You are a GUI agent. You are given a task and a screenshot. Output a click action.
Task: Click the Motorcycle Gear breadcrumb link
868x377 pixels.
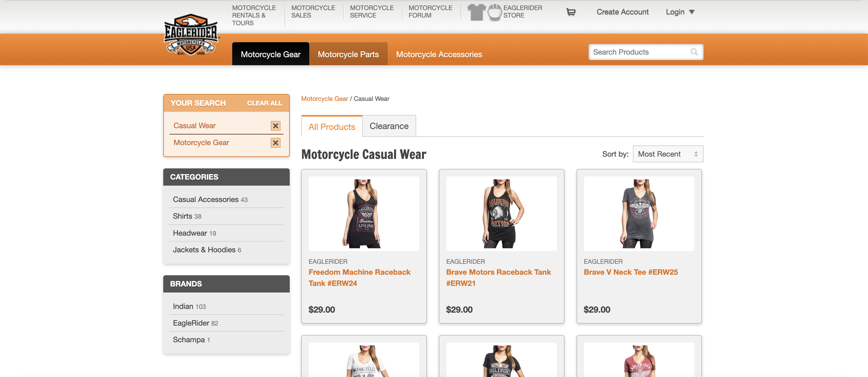(x=324, y=99)
